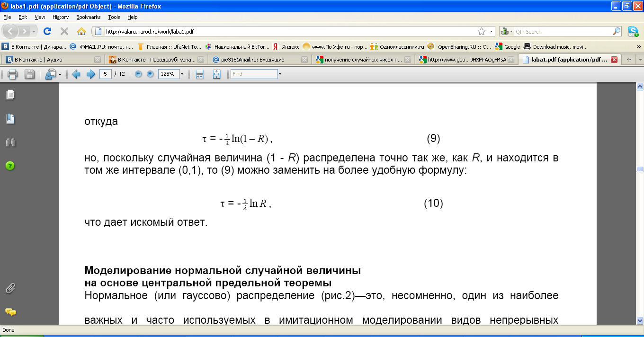This screenshot has height=337, width=644.
Task: Go to the previous PDF page
Action: (76, 74)
